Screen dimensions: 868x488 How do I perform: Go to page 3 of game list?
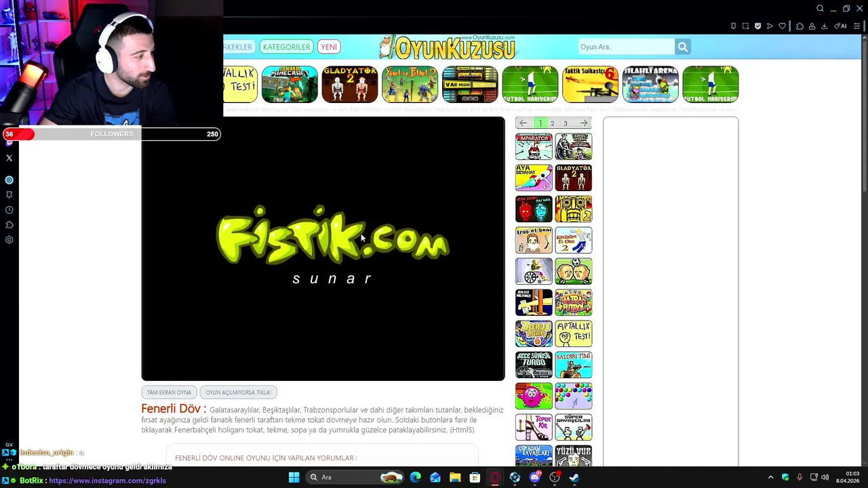[565, 123]
